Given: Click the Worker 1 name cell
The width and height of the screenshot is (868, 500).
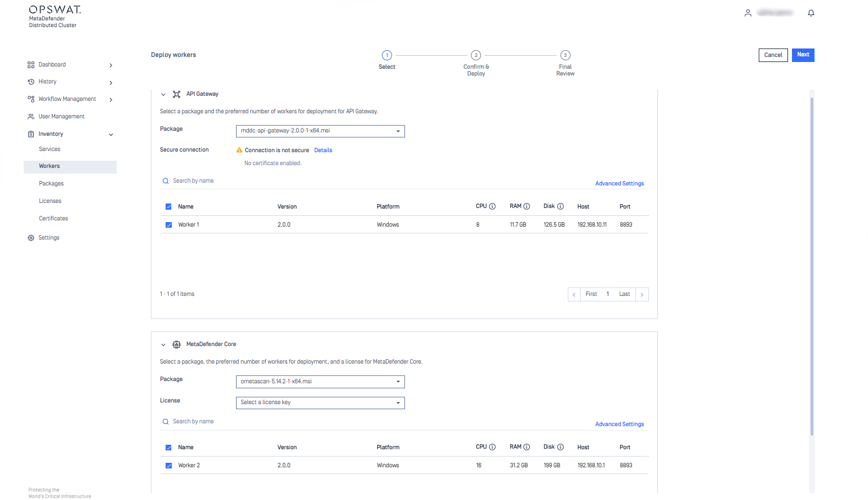Looking at the screenshot, I should [x=189, y=225].
